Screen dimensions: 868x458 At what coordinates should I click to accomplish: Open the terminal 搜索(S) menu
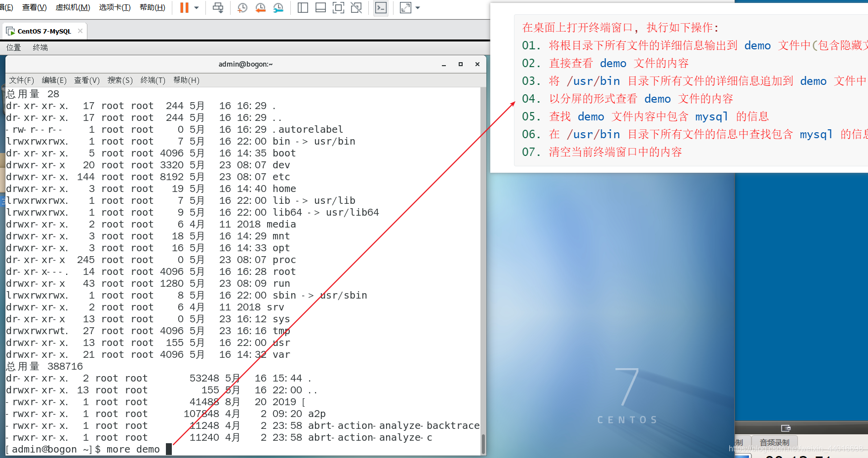[120, 80]
